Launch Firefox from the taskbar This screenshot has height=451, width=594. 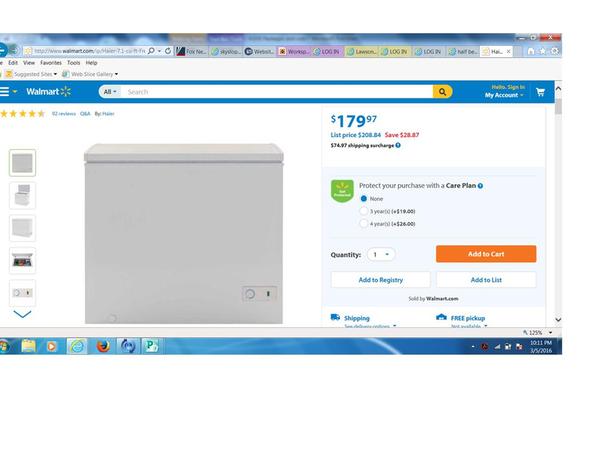pyautogui.click(x=103, y=346)
